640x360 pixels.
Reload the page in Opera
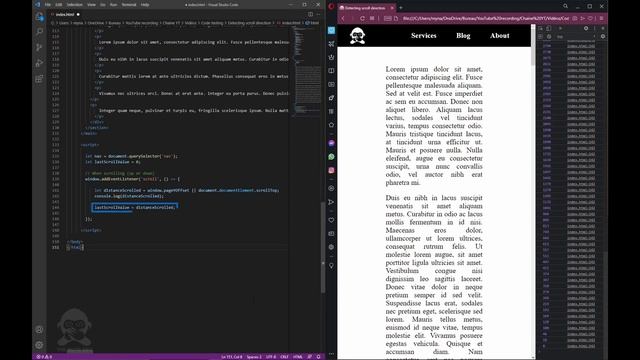tap(362, 18)
